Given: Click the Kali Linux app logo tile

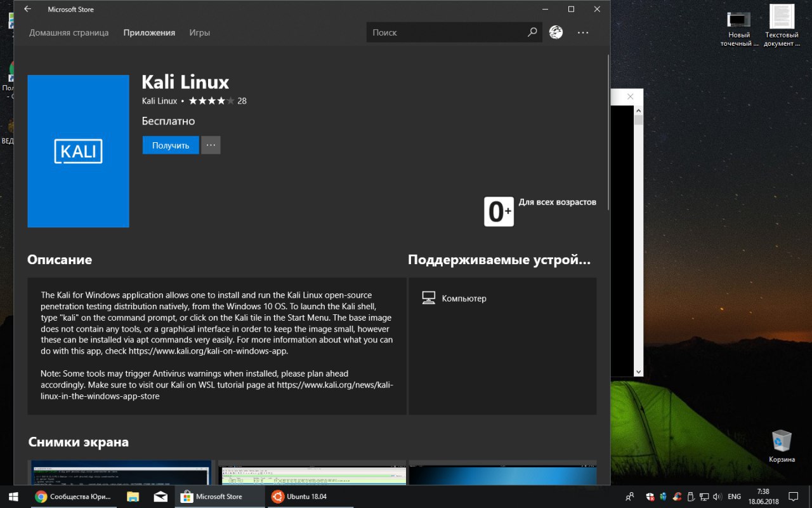Looking at the screenshot, I should tap(78, 151).
